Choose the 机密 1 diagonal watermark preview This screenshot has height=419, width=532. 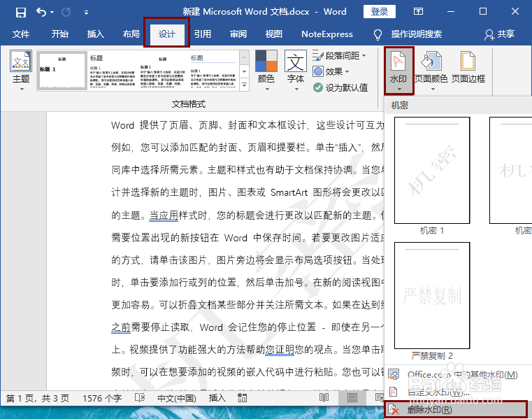click(432, 171)
